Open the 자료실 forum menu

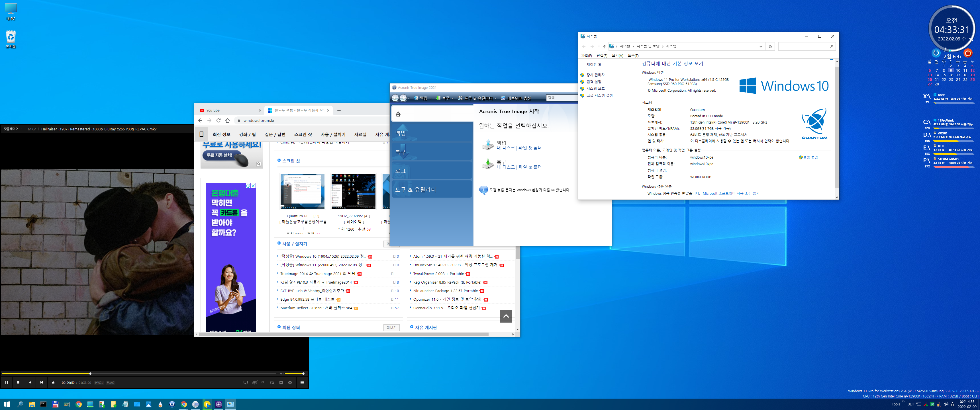coord(360,134)
